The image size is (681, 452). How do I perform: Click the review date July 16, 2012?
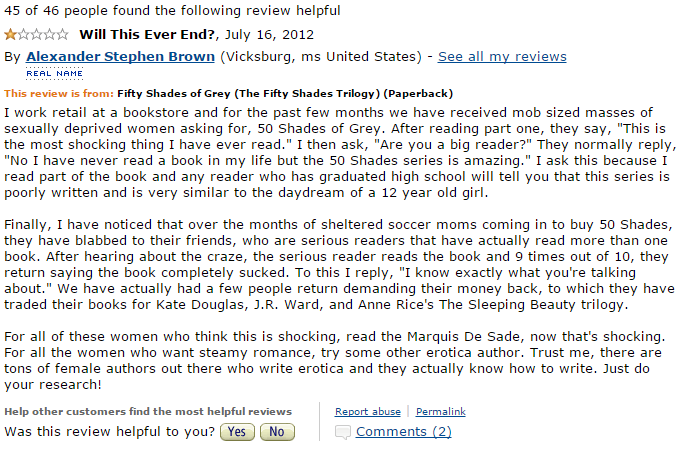click(269, 34)
